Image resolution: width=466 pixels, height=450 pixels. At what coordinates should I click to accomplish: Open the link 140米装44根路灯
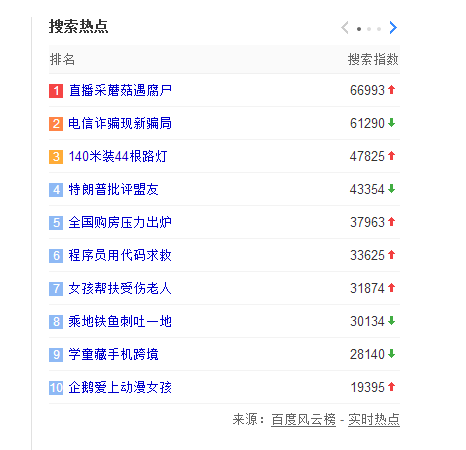[118, 156]
